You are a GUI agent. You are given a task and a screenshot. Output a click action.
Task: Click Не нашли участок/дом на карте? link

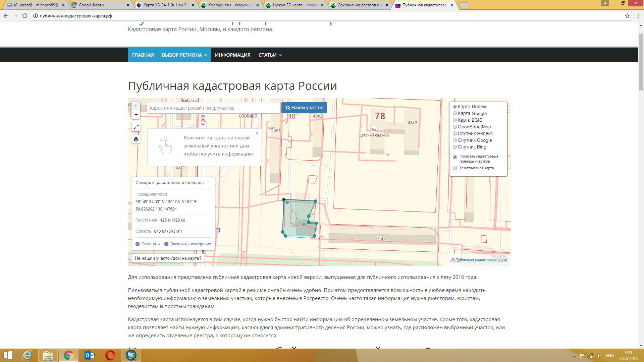point(168,258)
